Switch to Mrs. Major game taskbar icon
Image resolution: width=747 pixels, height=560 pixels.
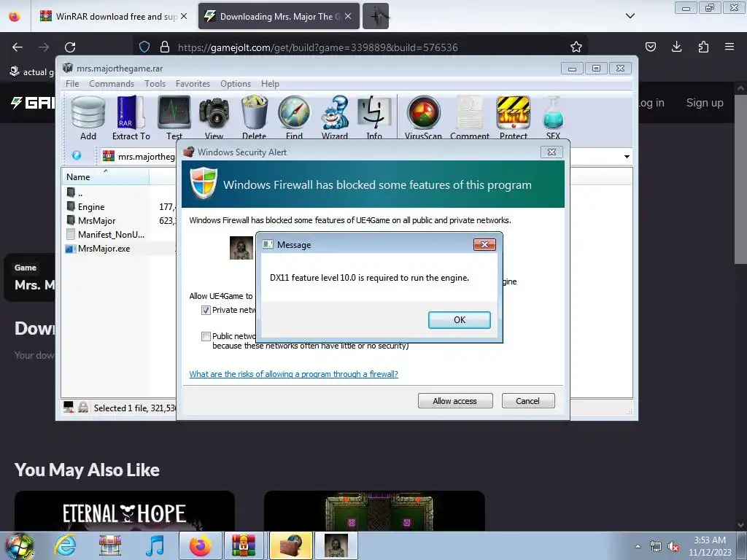(336, 545)
